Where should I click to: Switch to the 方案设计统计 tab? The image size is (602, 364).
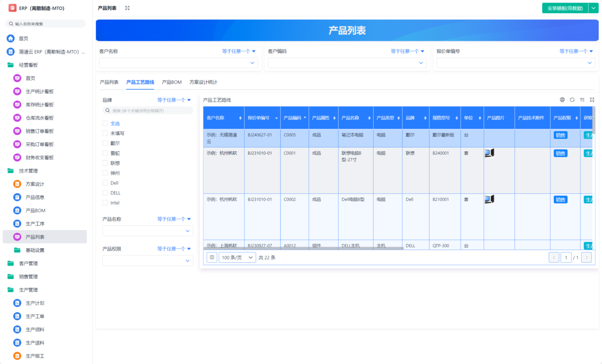203,82
